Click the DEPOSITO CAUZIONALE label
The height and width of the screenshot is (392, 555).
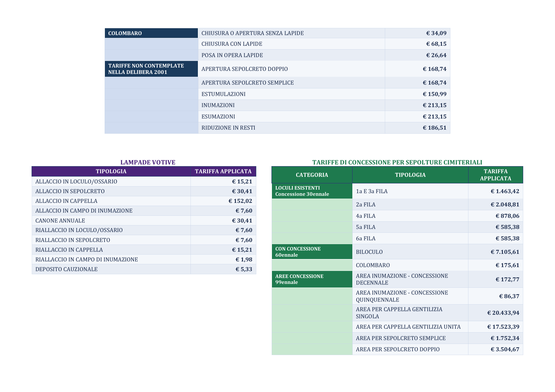point(66,269)
